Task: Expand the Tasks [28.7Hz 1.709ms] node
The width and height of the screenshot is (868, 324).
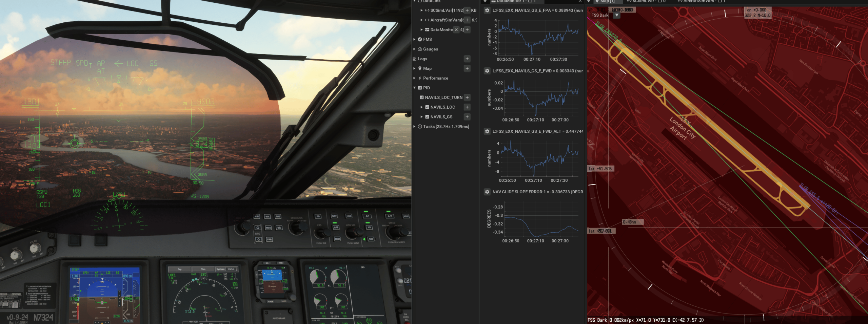Action: point(414,127)
